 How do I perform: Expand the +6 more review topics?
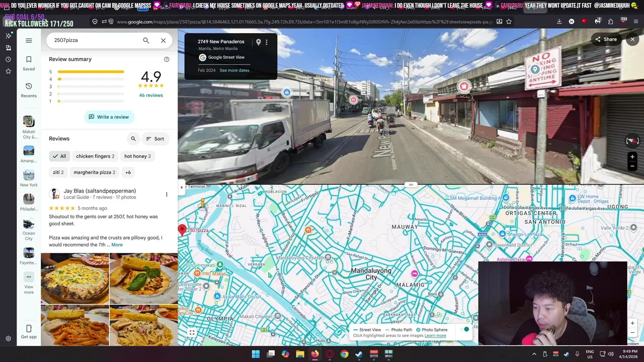[128, 172]
